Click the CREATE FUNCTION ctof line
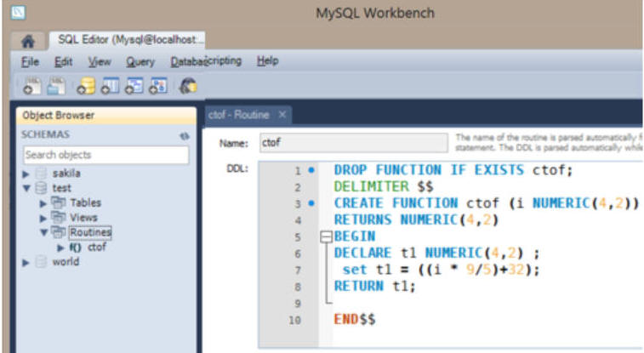Image resolution: width=644 pixels, height=353 pixels. [x=487, y=203]
